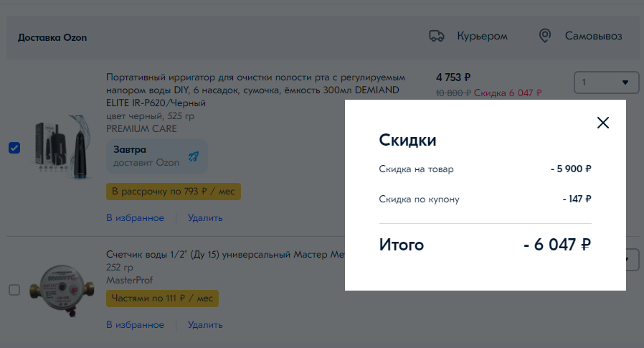The image size is (644, 348).
Task: Click the red Скидка 6 047 ₽ text
Action: point(508,93)
